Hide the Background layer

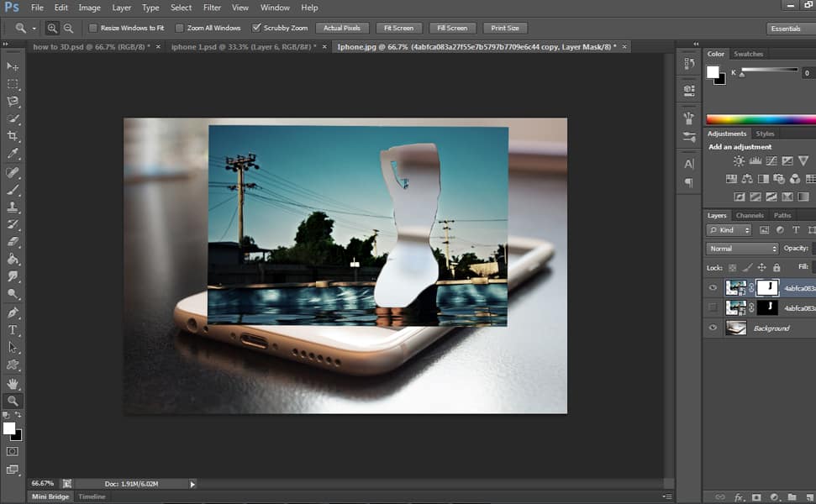pos(713,328)
